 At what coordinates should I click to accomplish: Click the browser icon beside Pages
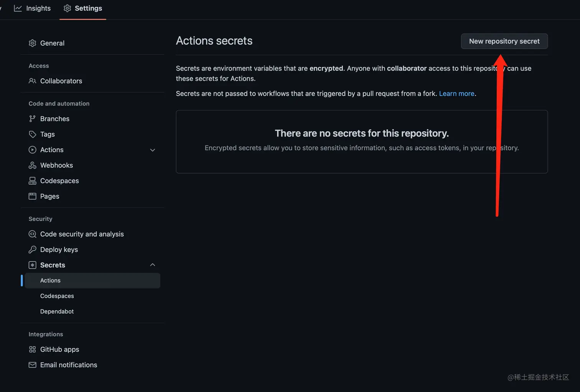[x=33, y=196]
